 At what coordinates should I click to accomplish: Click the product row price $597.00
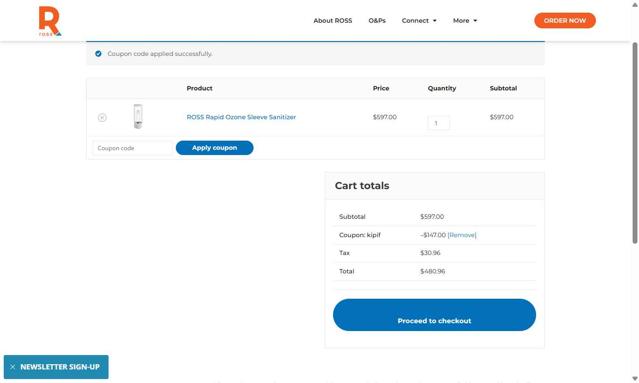click(x=385, y=117)
